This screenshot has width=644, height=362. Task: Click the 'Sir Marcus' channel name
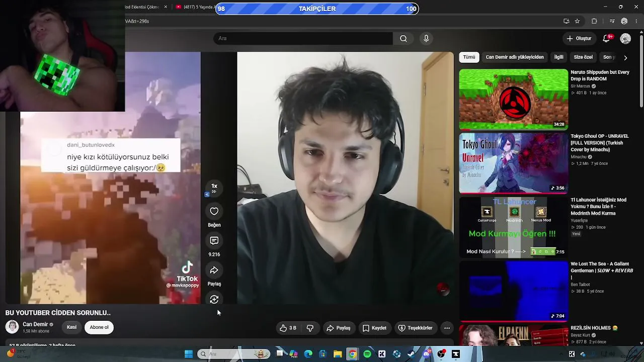pos(580,86)
